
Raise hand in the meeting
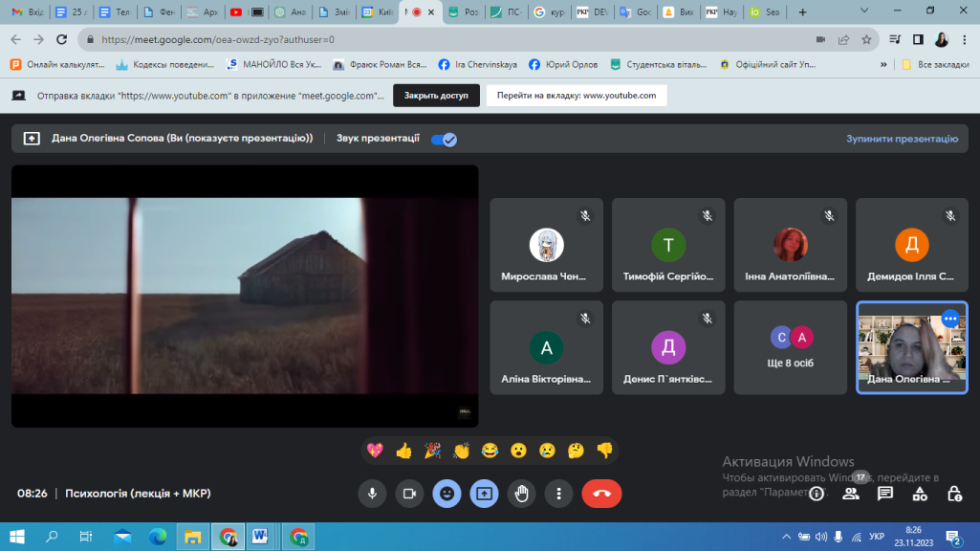521,494
